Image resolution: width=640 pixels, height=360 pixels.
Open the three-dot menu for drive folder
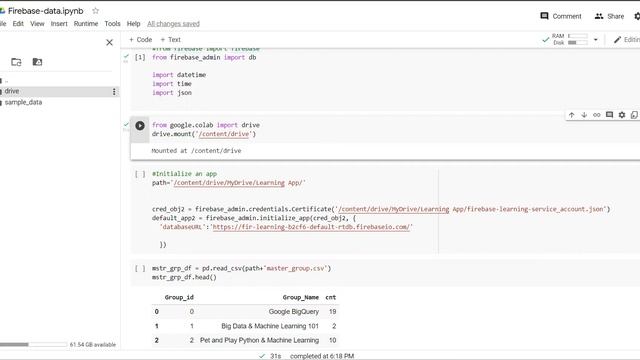click(114, 91)
